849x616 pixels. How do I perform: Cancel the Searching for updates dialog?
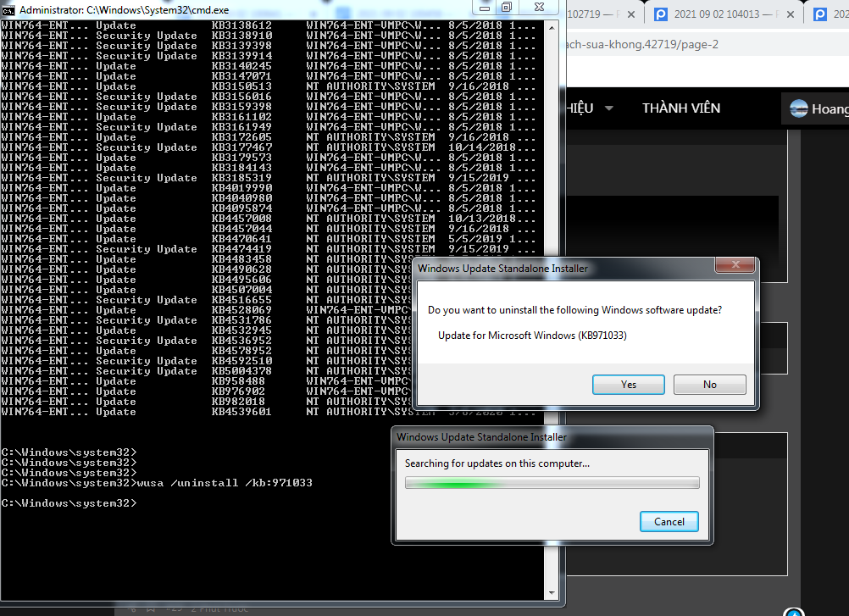669,521
